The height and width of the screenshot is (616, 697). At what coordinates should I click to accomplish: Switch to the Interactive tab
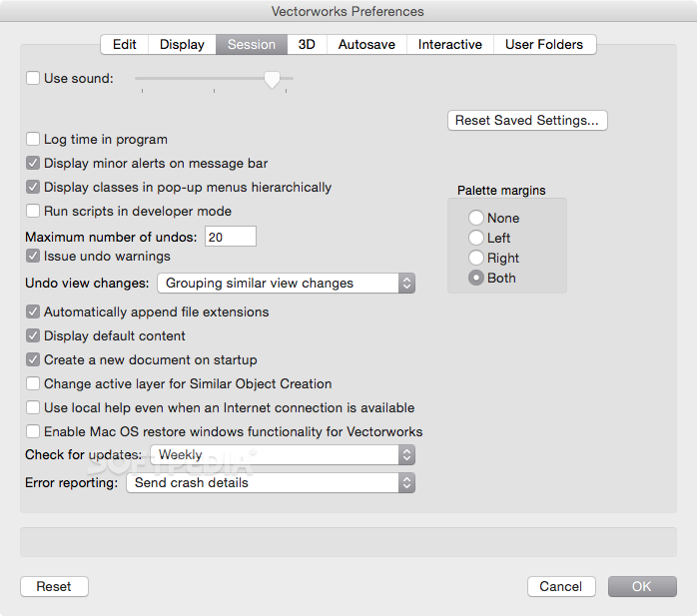coord(449,45)
